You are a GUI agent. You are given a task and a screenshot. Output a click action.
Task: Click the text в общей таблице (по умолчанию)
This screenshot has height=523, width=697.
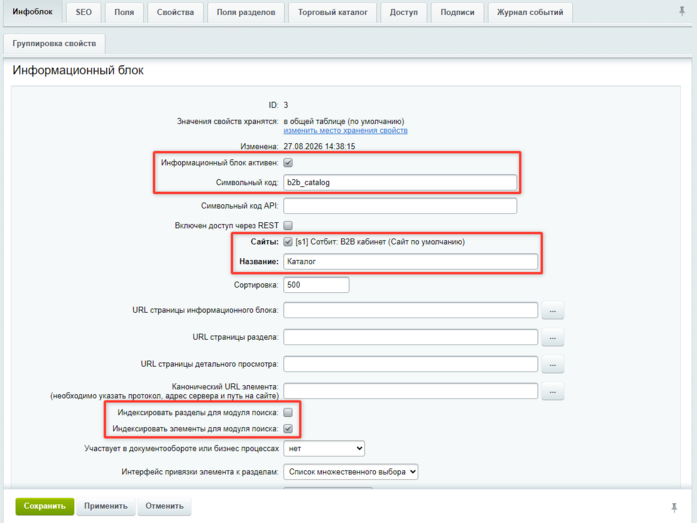click(344, 121)
